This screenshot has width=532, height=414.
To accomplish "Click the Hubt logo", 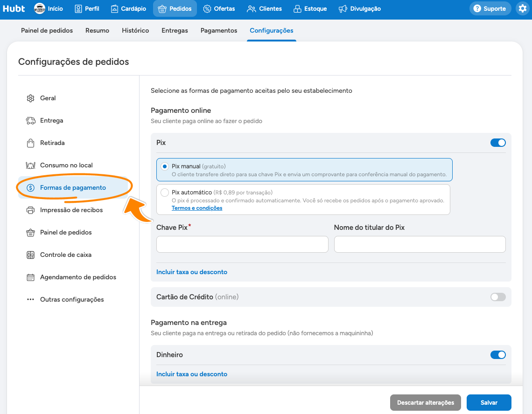I will [x=14, y=8].
